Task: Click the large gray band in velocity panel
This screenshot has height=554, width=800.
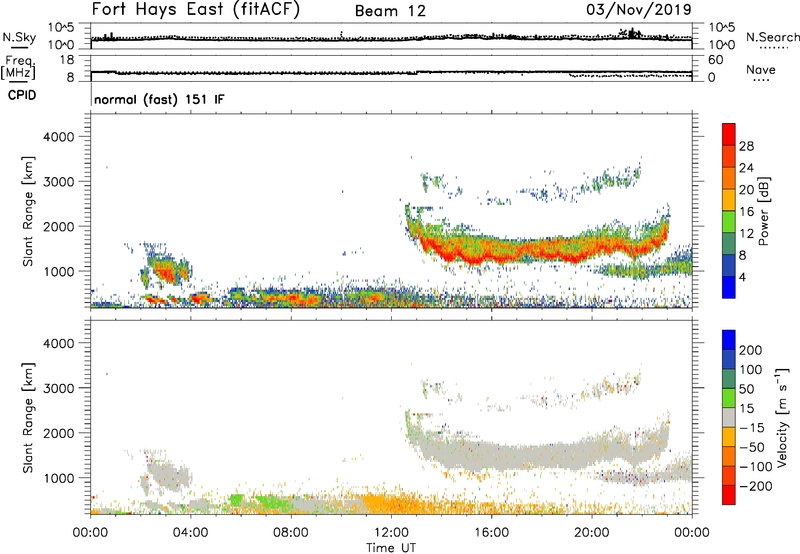Action: tap(536, 456)
